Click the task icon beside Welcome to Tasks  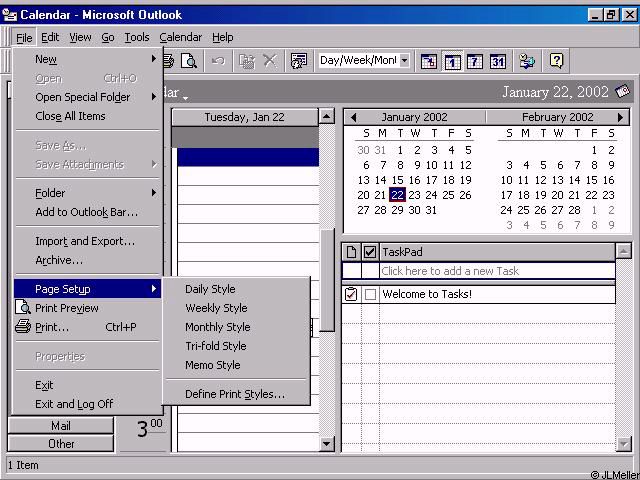click(351, 294)
